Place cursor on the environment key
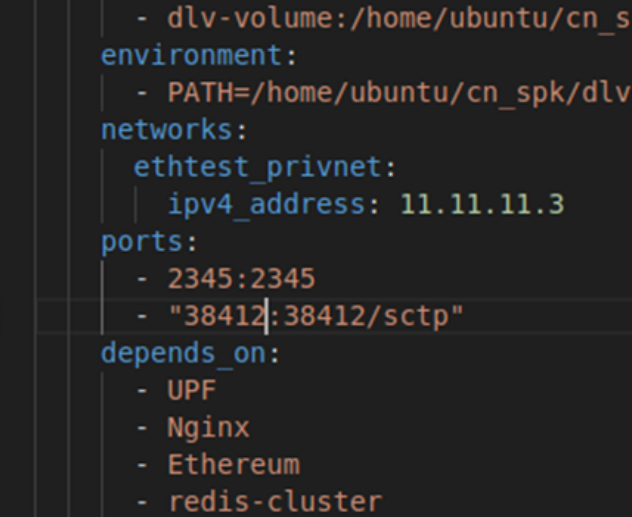 191,54
